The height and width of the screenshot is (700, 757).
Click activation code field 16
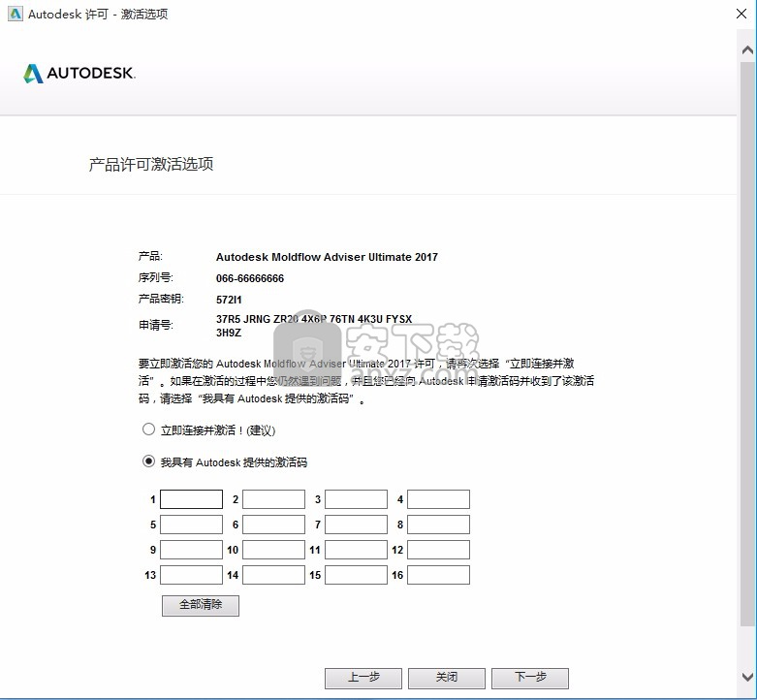[x=438, y=575]
